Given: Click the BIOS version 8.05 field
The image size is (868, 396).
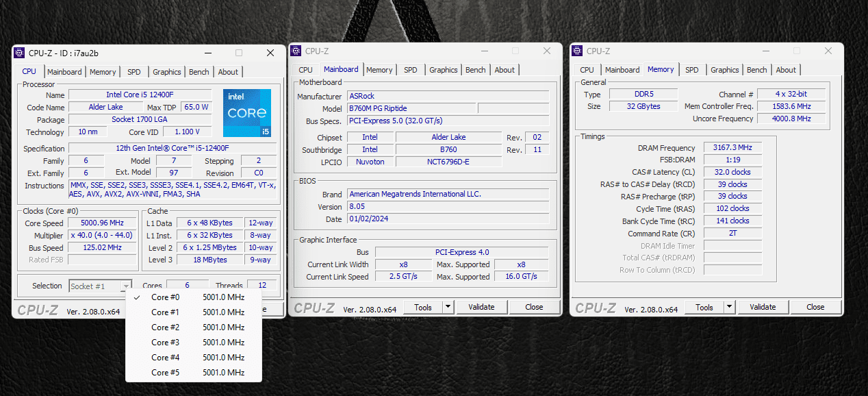Looking at the screenshot, I should click(x=448, y=206).
